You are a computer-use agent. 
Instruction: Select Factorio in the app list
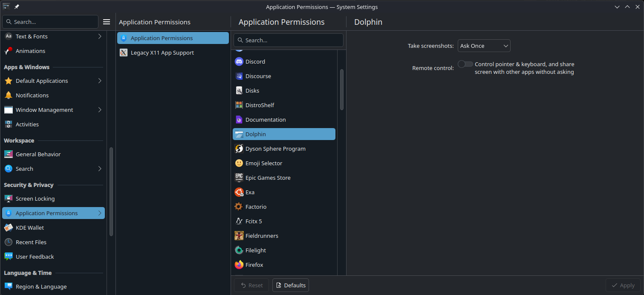(x=284, y=207)
